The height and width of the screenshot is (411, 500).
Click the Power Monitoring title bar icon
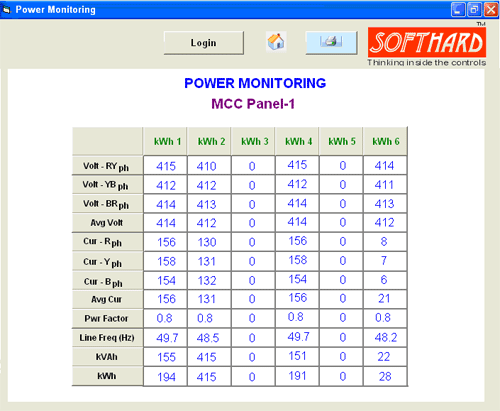[7, 10]
